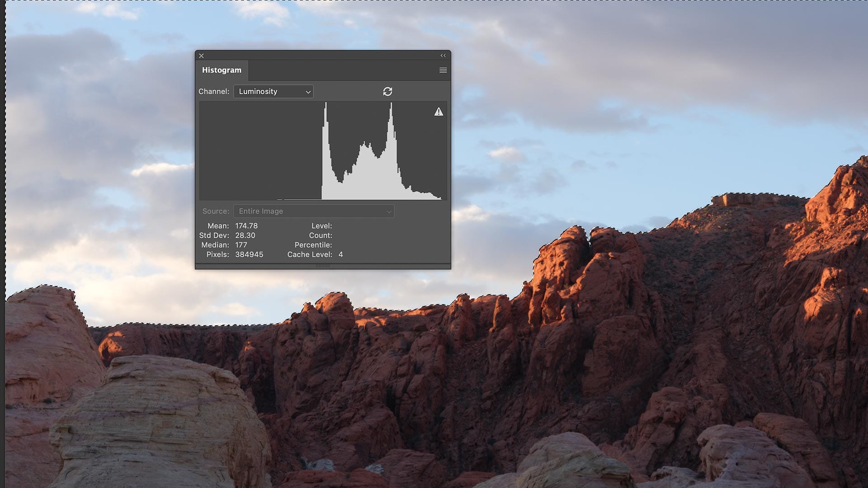Click the Cache Level value 4
The image size is (868, 488).
click(340, 254)
